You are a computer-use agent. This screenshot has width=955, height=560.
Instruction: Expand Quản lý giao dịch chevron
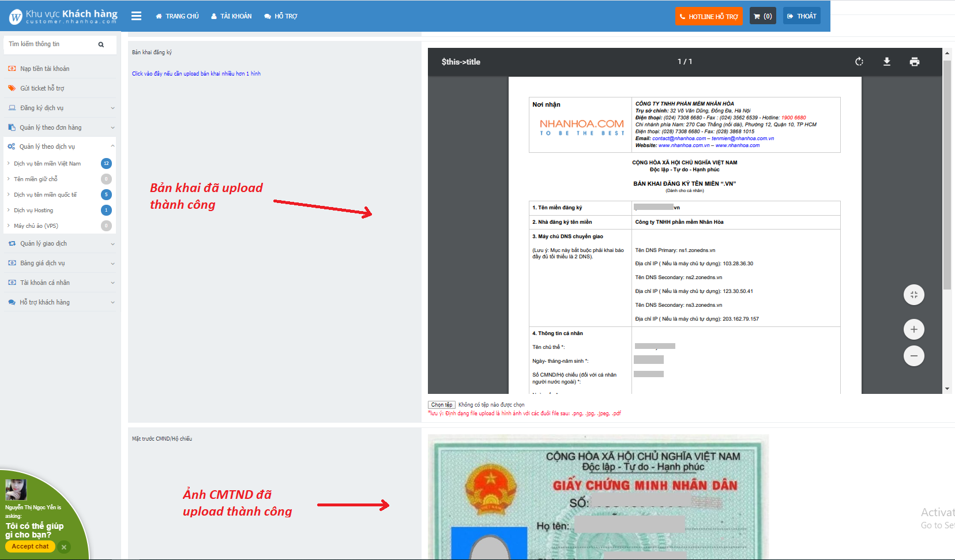point(112,243)
